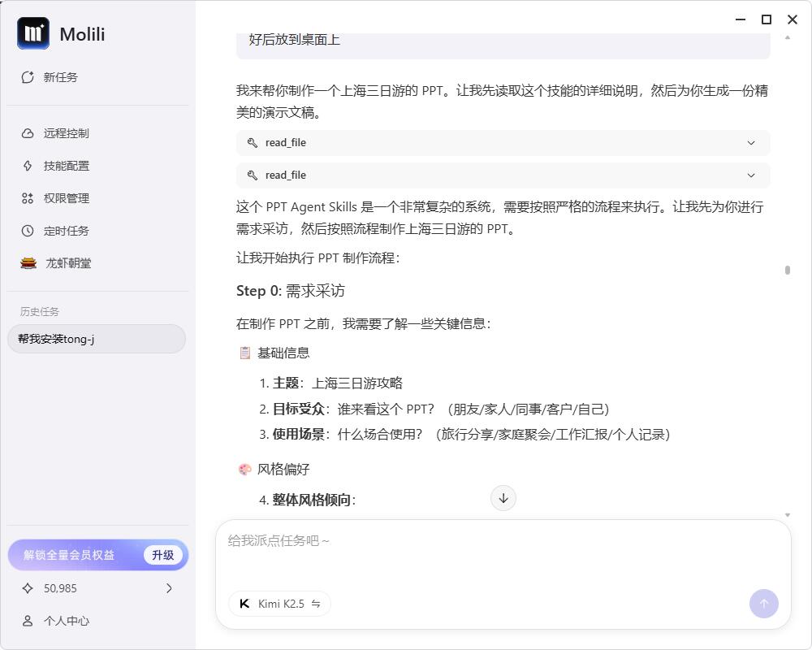Expand the 50,985 credits chevron
The image size is (812, 650).
(x=169, y=588)
